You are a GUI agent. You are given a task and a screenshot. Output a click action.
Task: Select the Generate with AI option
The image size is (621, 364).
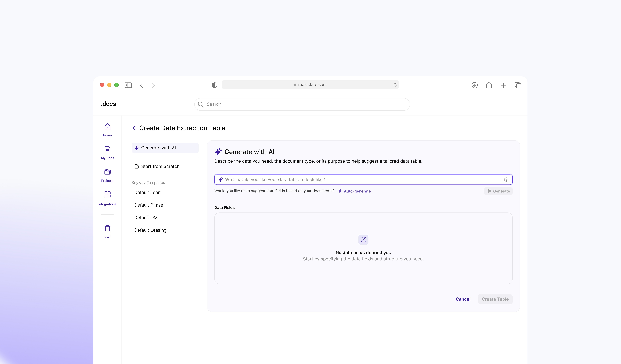[x=165, y=148]
